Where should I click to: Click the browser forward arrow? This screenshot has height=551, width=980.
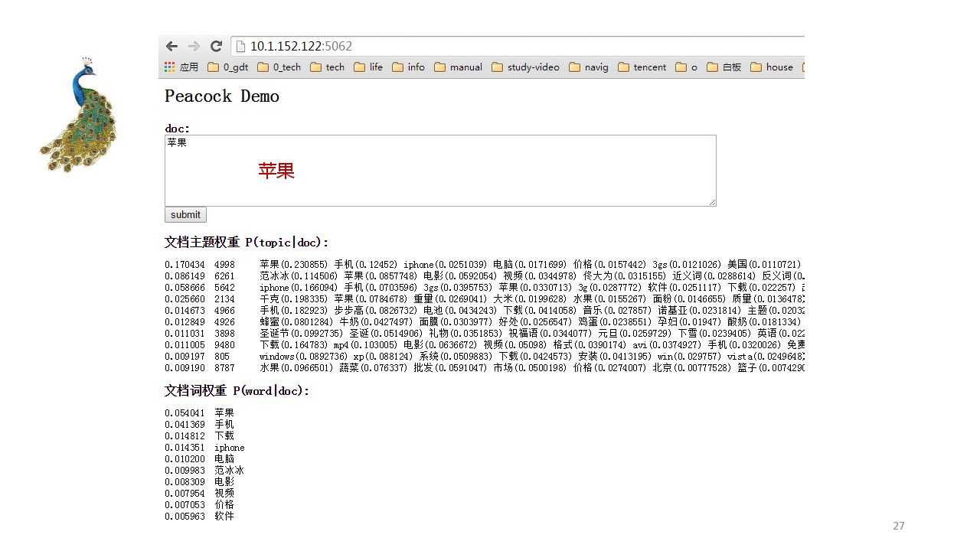194,46
